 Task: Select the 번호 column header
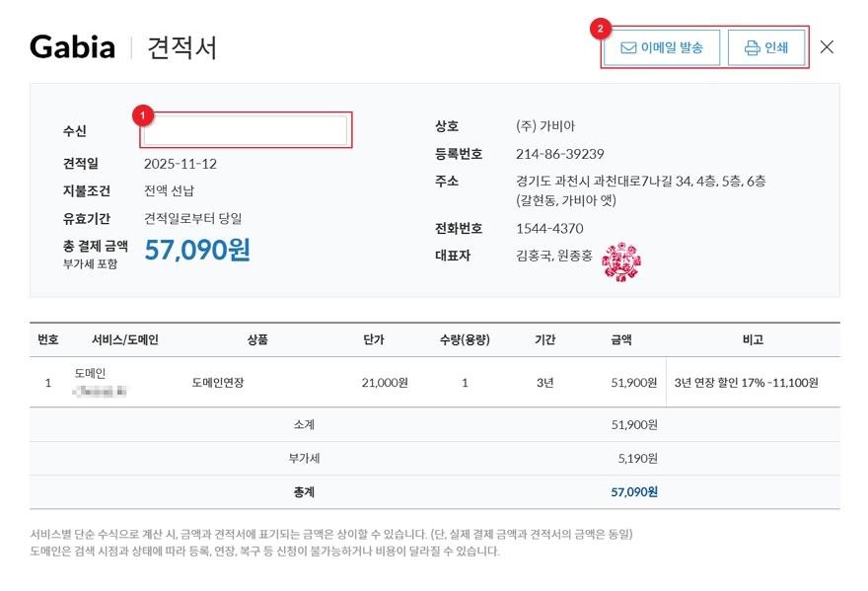[48, 339]
